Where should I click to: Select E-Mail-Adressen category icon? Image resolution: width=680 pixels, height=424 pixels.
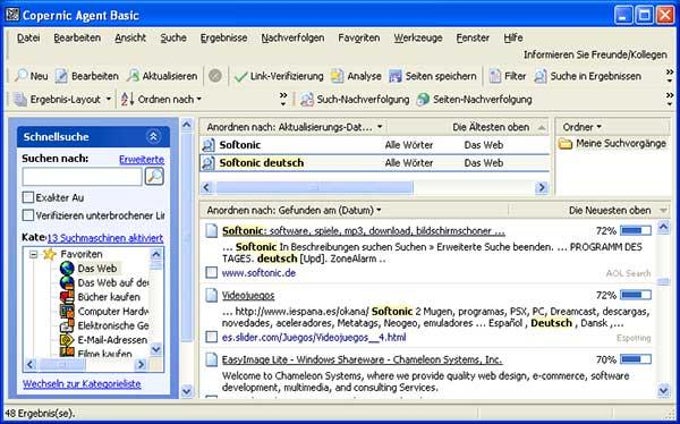[x=67, y=340]
